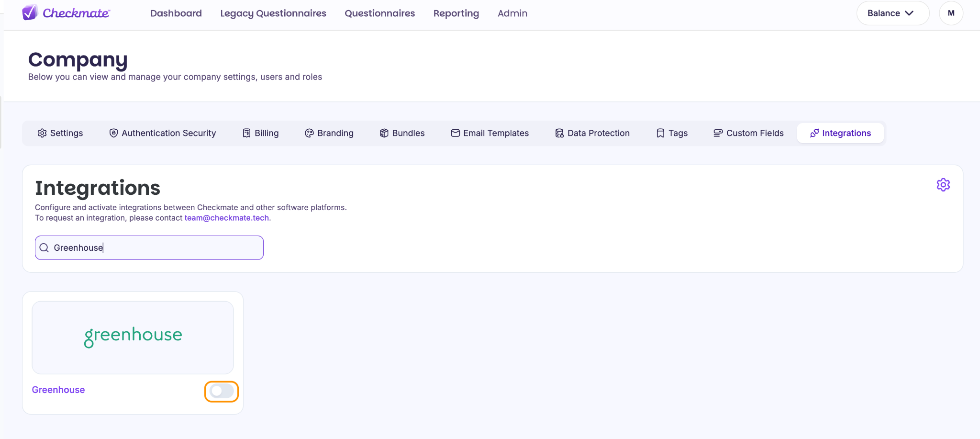Image resolution: width=980 pixels, height=439 pixels.
Task: Select the Tags tab
Action: click(672, 133)
